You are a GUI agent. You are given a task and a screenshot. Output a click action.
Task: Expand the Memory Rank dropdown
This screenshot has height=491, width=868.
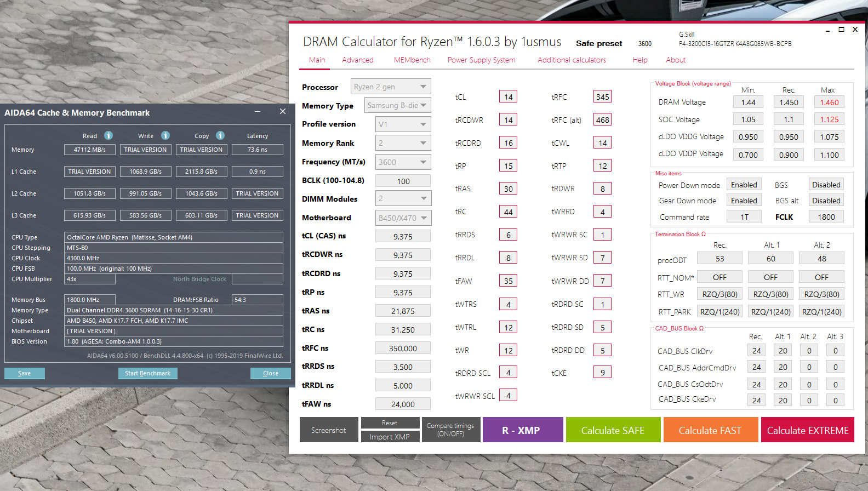403,143
